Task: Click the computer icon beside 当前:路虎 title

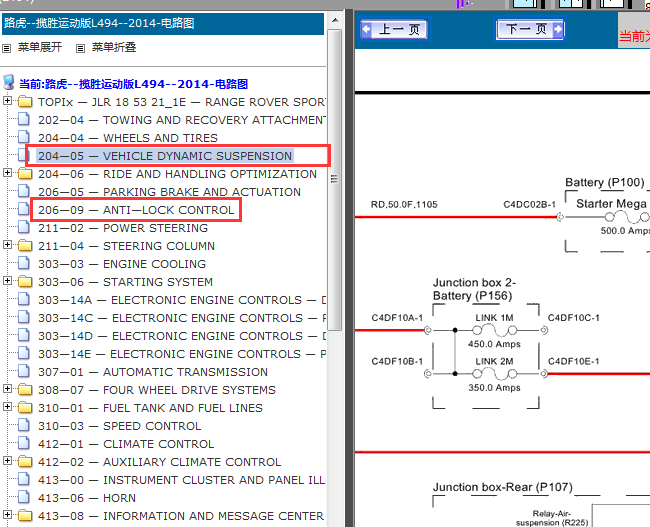Action: [x=9, y=83]
